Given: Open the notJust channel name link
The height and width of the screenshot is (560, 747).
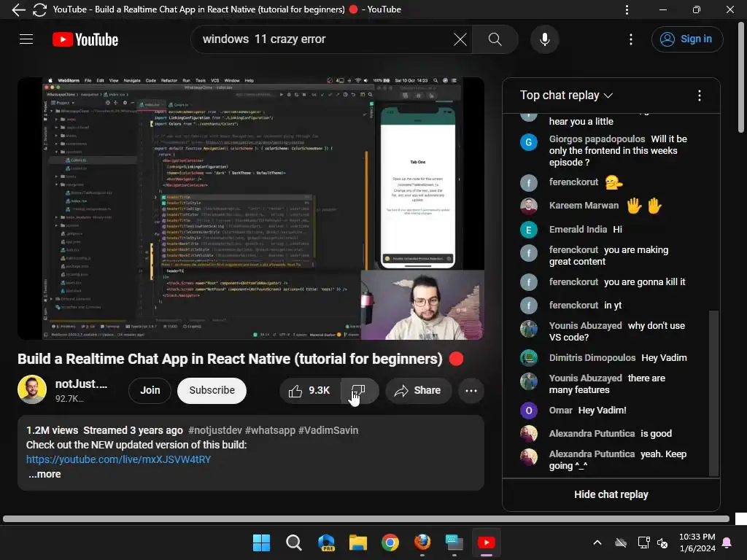Looking at the screenshot, I should pos(81,384).
